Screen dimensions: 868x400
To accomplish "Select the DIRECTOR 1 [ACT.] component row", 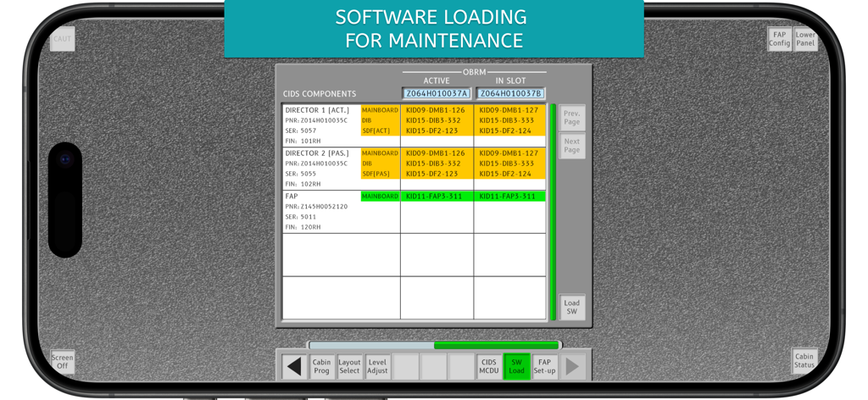I will tap(322, 125).
